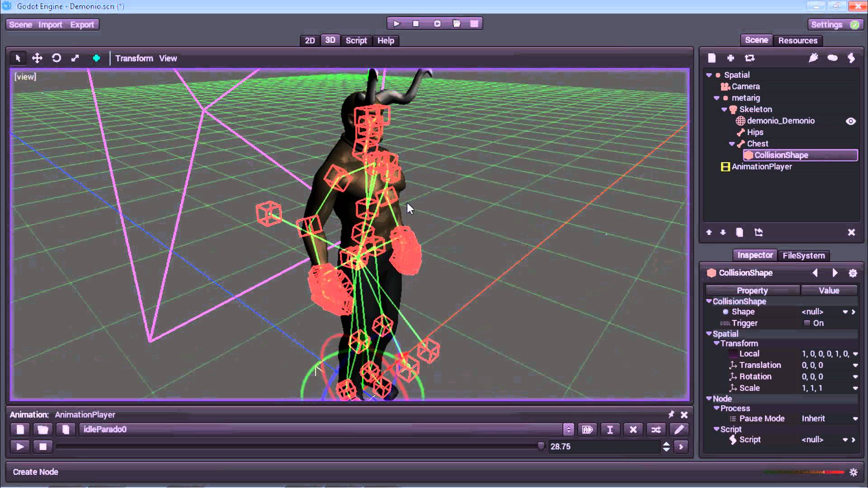Open the Resources tab

point(797,41)
